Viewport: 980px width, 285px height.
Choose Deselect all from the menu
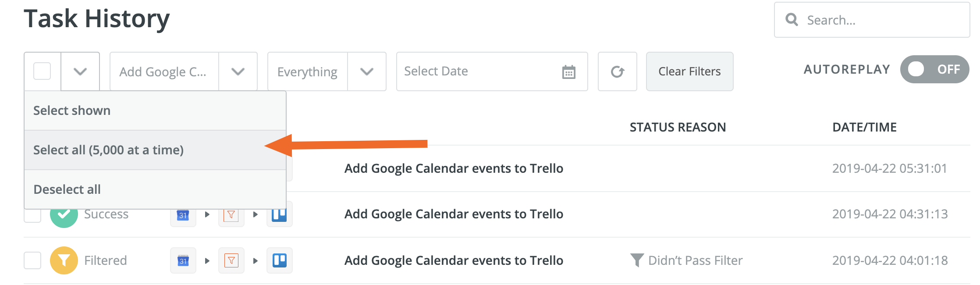point(67,189)
